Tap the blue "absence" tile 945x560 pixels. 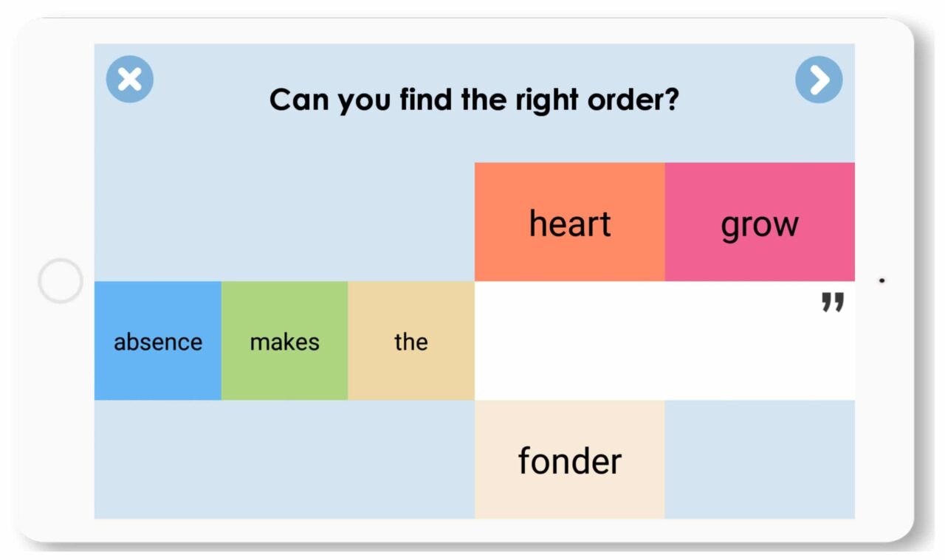point(158,341)
